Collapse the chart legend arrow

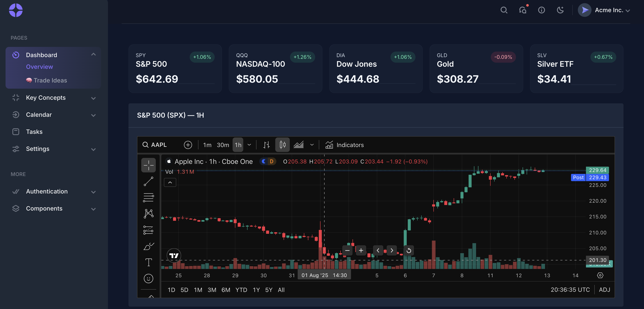170,182
